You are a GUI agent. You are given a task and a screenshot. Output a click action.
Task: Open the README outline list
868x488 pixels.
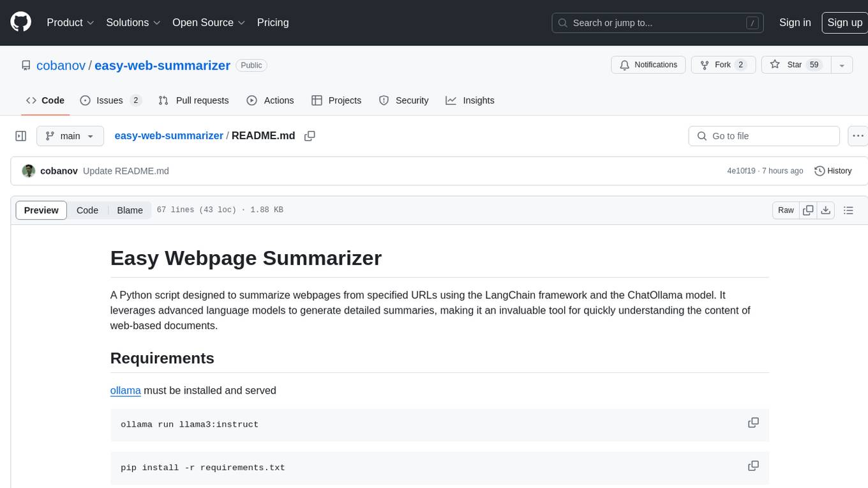848,210
